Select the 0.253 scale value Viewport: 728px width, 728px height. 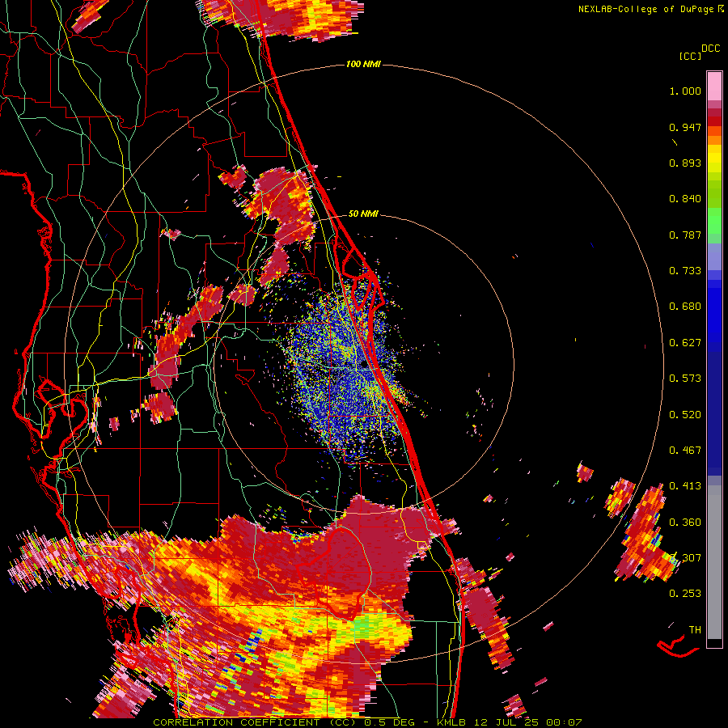(685, 594)
